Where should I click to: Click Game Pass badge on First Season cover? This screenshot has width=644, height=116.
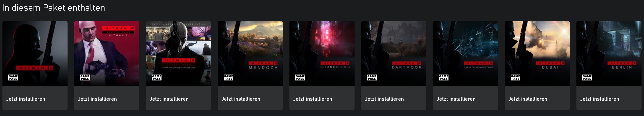pos(157,77)
